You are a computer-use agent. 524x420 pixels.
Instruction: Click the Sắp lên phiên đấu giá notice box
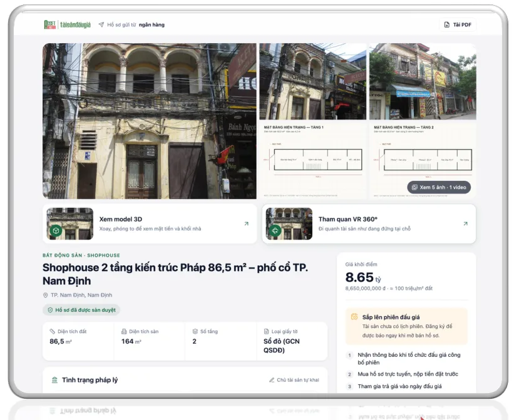[x=406, y=326]
